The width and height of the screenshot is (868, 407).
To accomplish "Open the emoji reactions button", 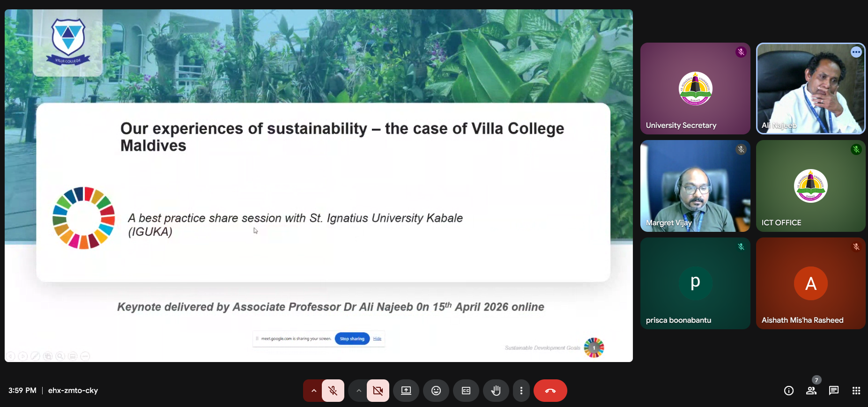I will tap(436, 391).
